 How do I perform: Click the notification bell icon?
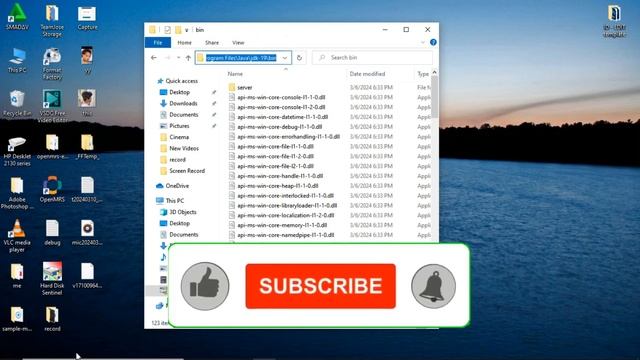(433, 286)
